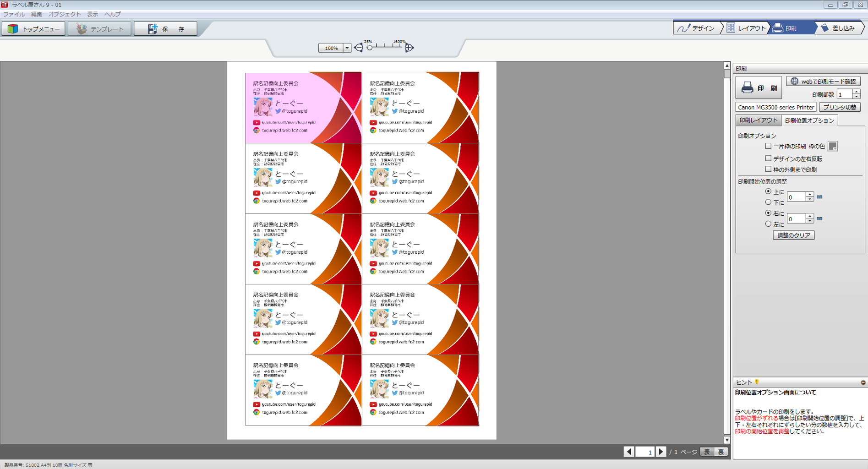Open the 編集 menu

click(x=37, y=14)
